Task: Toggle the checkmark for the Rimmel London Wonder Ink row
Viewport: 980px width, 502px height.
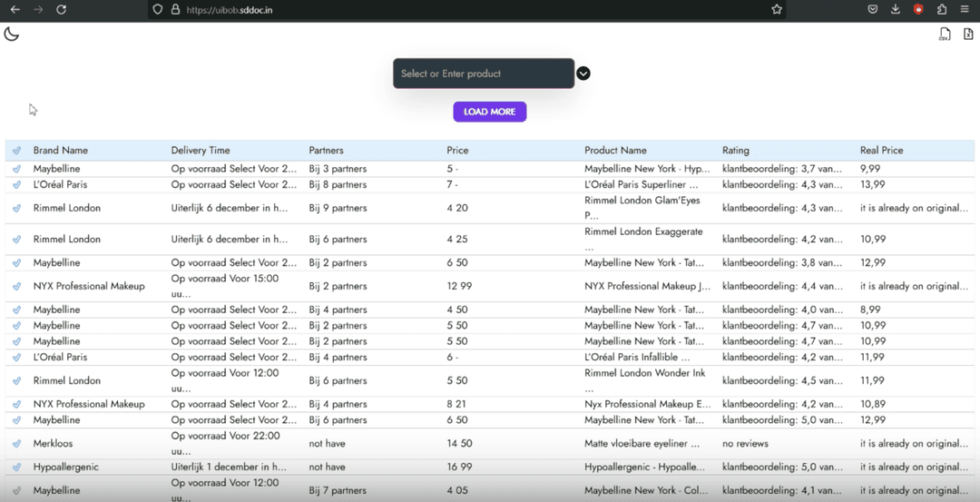Action: point(17,380)
